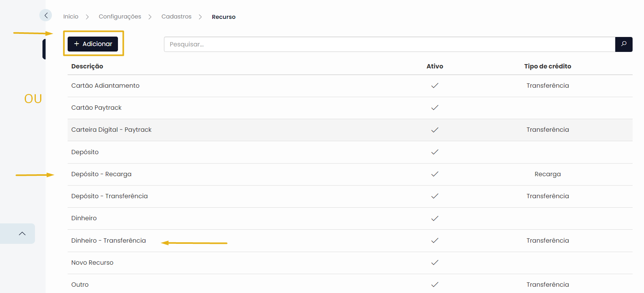Click active checkmark in Dinheiro row
Image resolution: width=644 pixels, height=293 pixels.
tap(435, 218)
